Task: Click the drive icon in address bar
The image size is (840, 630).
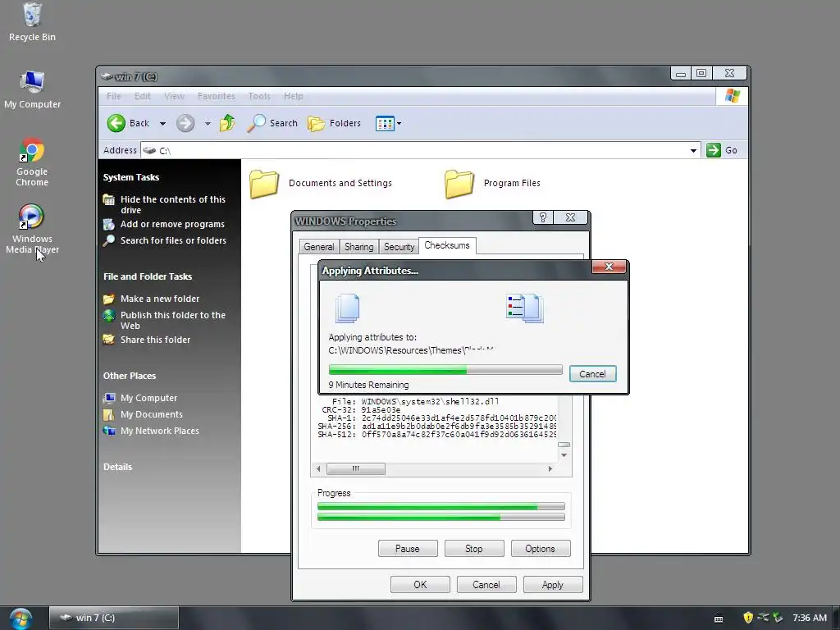Action: pos(149,151)
